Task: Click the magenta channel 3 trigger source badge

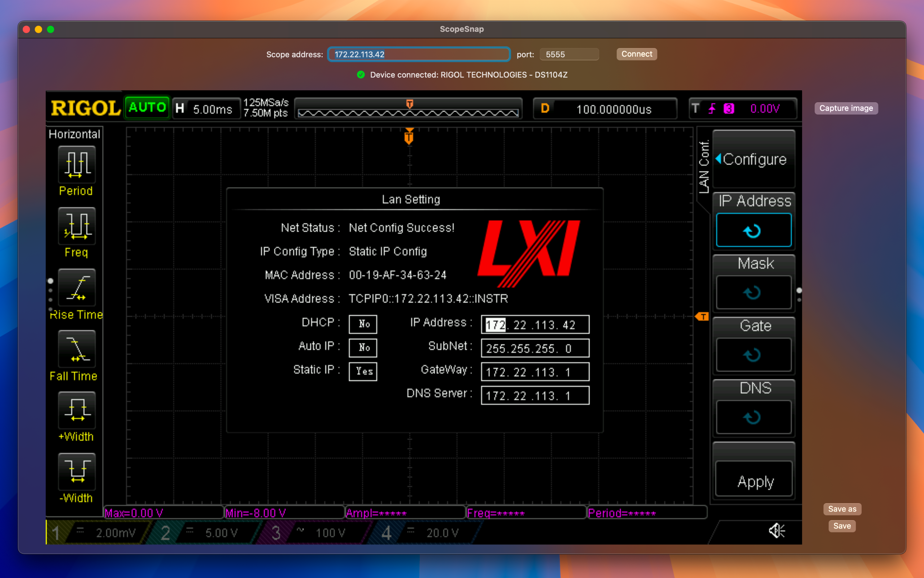Action: point(728,109)
